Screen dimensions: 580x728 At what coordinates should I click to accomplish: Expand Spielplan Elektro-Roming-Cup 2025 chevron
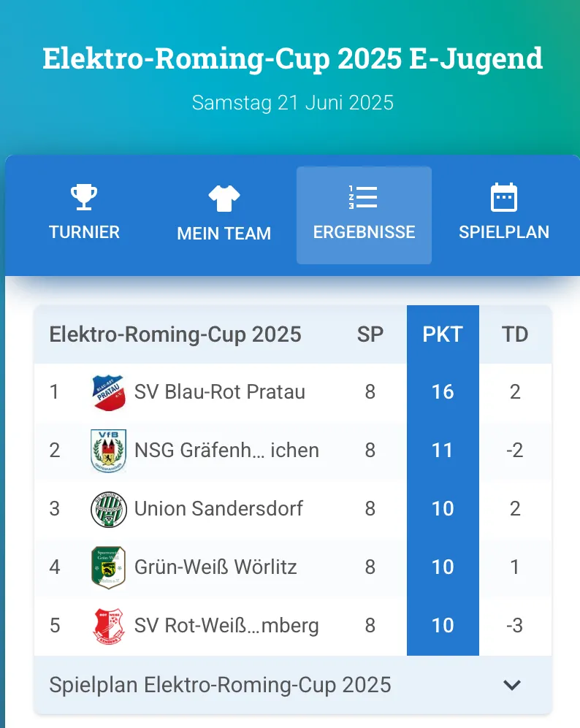(513, 685)
